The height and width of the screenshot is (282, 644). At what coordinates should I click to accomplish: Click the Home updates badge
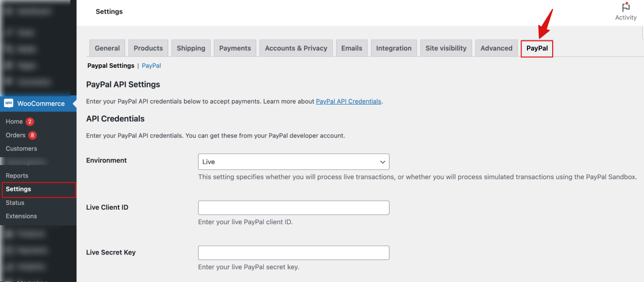[29, 122]
